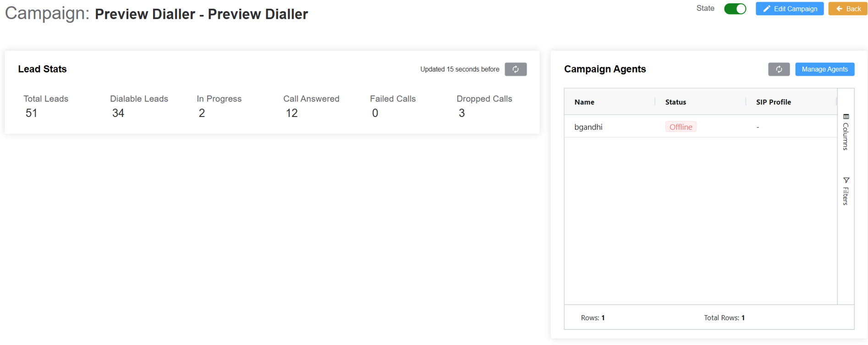Select the In Progress stat
868x345 pixels.
pyautogui.click(x=219, y=99)
